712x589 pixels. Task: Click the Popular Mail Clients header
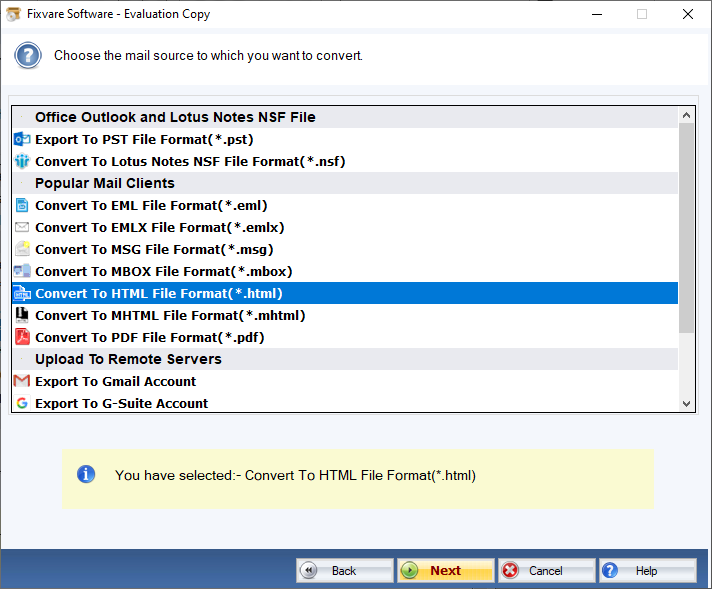(x=345, y=183)
